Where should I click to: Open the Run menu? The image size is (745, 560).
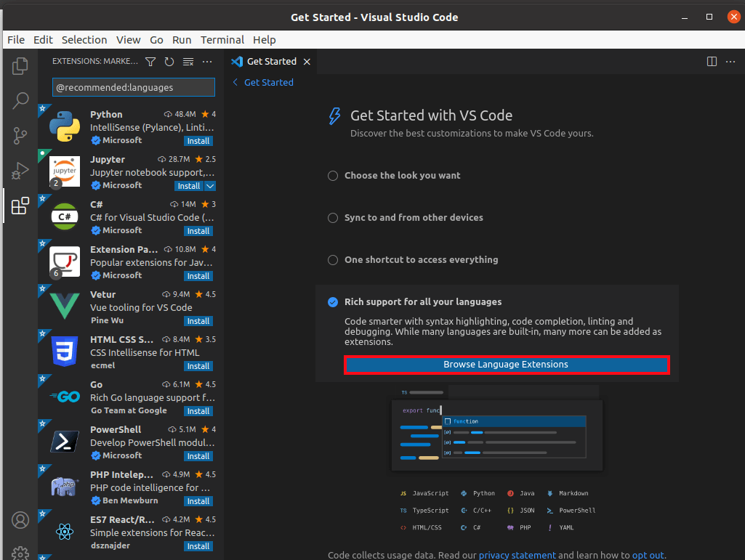(x=182, y=40)
